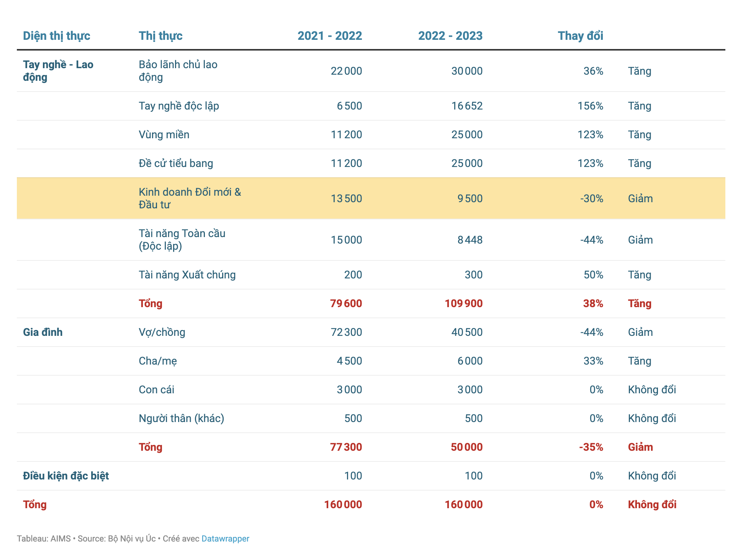The width and height of the screenshot is (756, 553).
Task: Click the "Tài năng Xuất chúng" row label
Action: tap(187, 275)
